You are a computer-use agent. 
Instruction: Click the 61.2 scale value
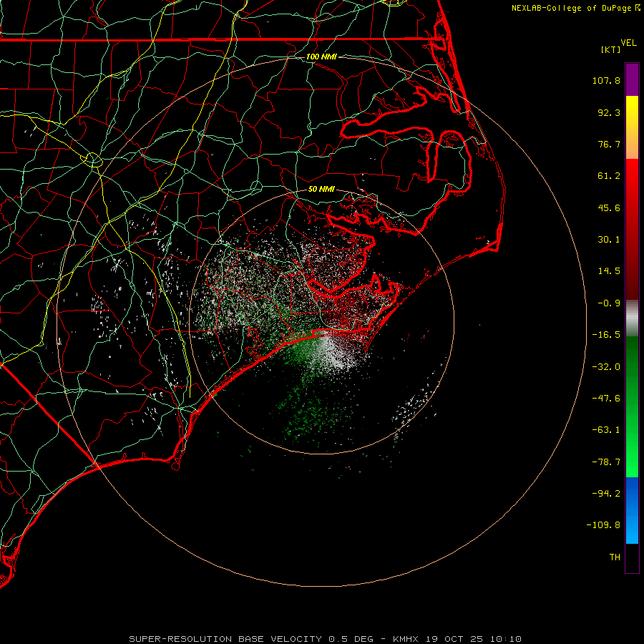tap(609, 176)
